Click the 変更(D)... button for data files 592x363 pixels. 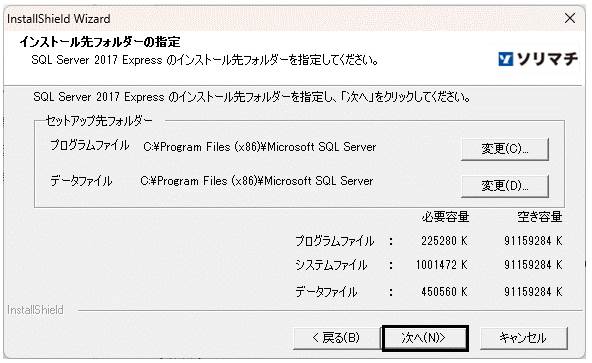click(x=504, y=185)
